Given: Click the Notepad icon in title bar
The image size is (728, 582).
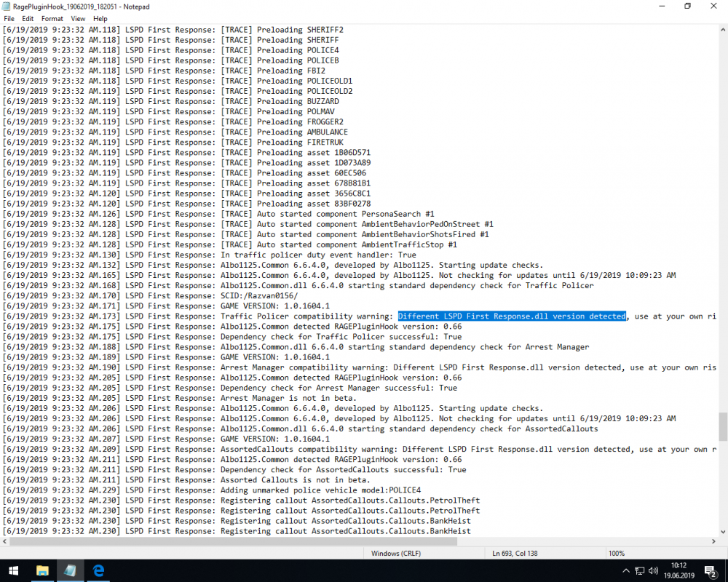Looking at the screenshot, I should pos(6,7).
